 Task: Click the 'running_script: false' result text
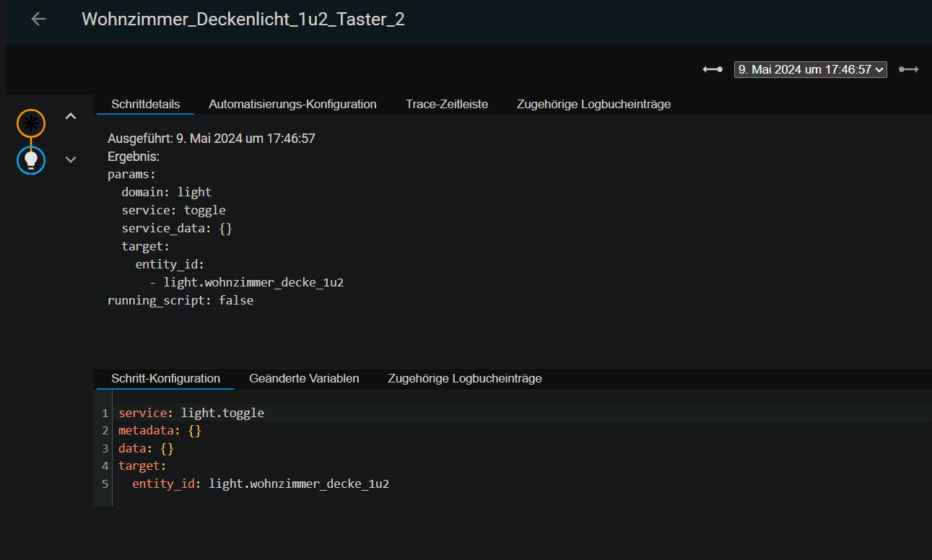(x=180, y=300)
